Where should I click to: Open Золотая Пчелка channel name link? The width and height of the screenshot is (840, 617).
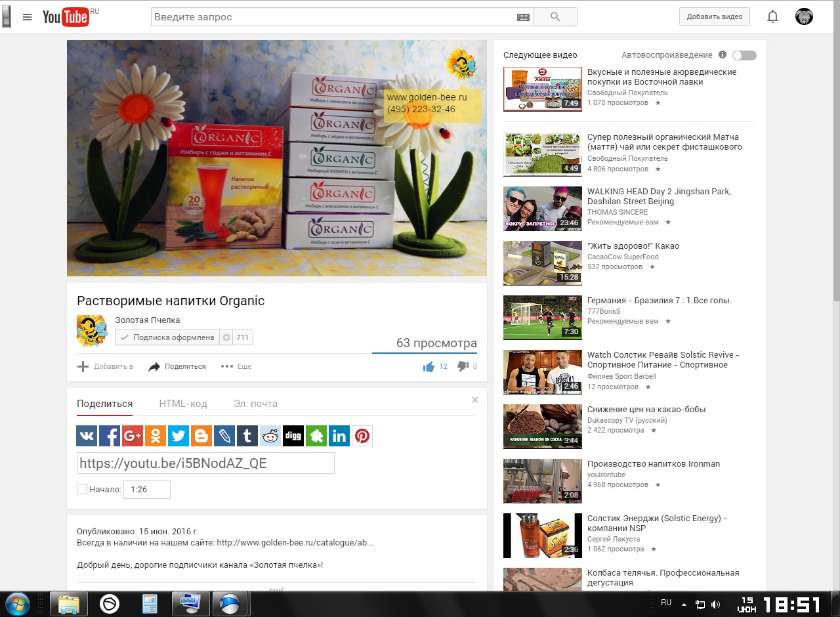[148, 320]
